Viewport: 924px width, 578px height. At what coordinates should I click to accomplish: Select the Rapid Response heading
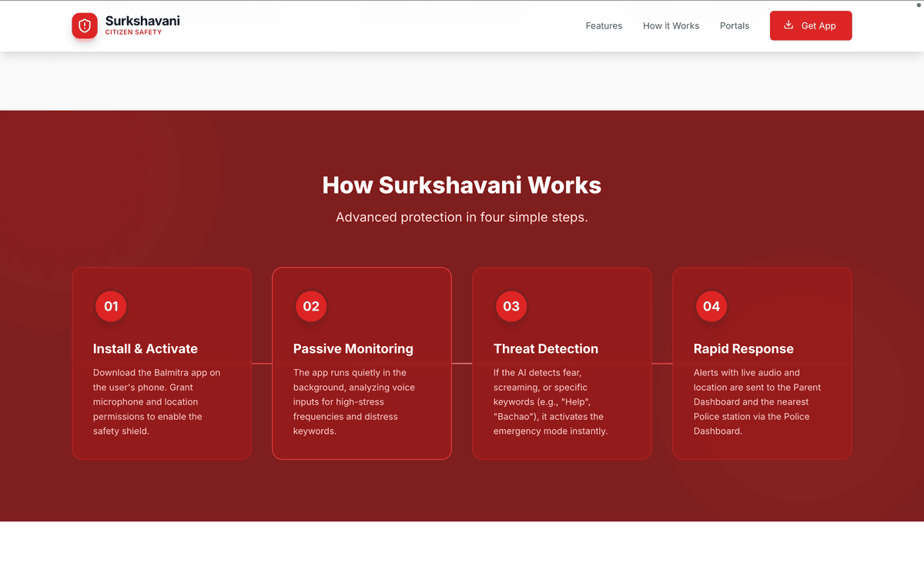743,348
